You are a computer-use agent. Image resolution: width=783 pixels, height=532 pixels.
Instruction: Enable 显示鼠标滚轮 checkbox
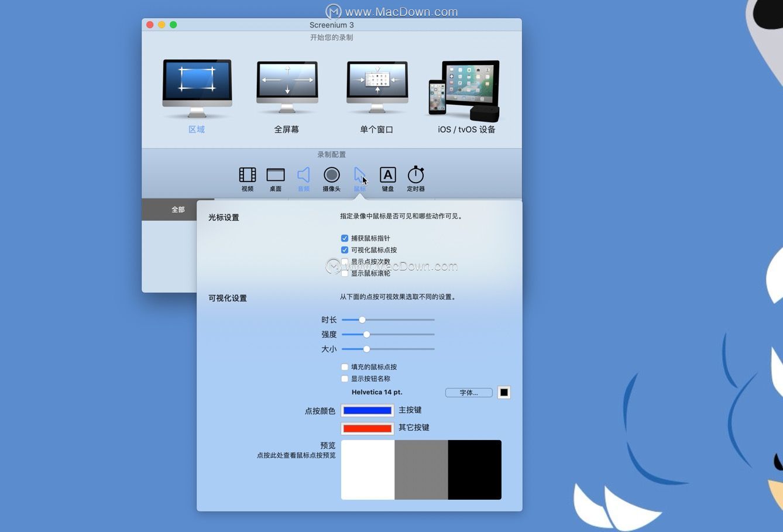point(345,273)
